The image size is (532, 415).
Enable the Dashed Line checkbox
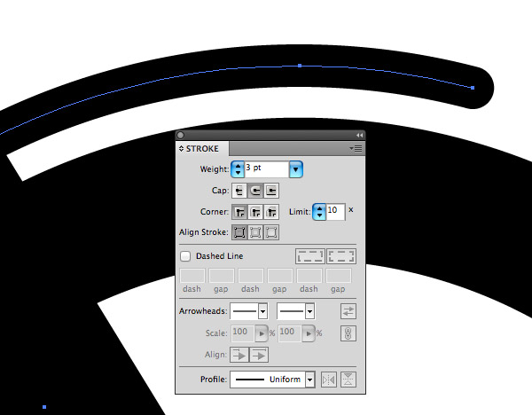(185, 256)
